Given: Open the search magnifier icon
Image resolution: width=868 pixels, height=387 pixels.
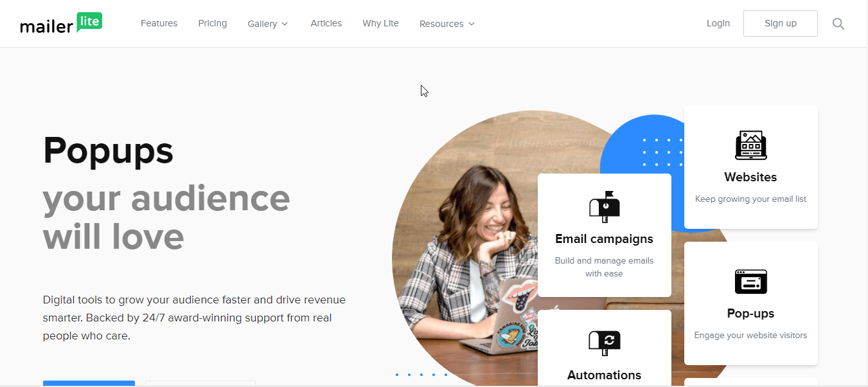Looking at the screenshot, I should click(838, 23).
